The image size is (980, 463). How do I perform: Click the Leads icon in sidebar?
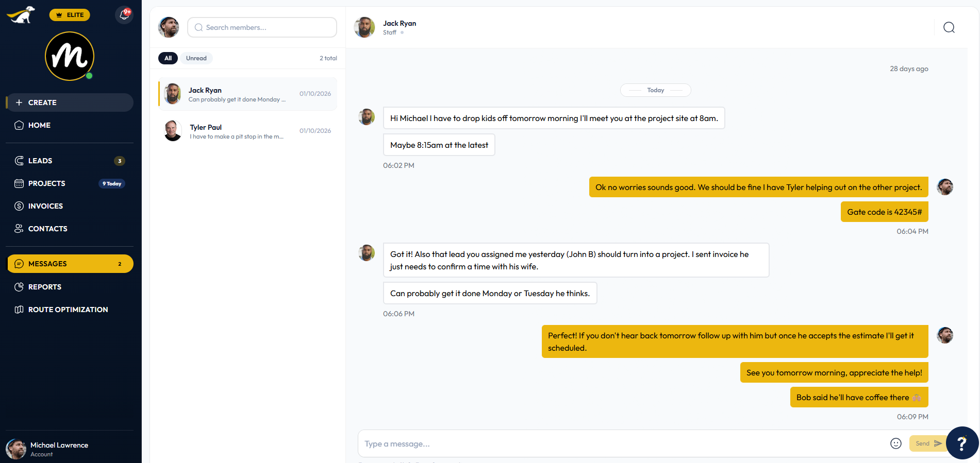tap(19, 161)
